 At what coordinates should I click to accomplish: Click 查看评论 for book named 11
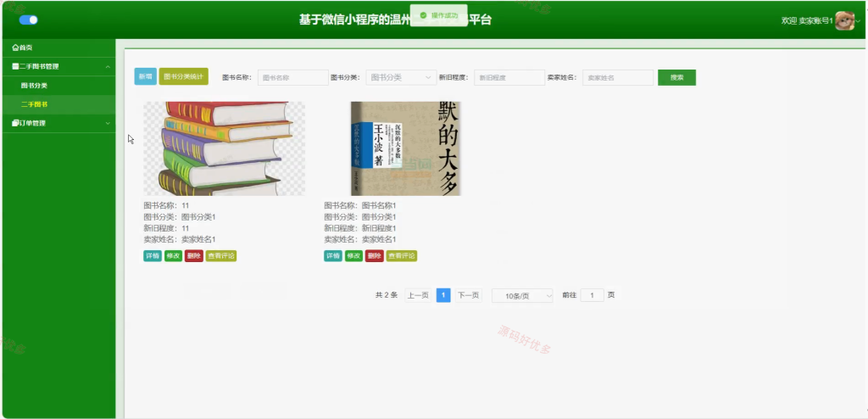click(221, 256)
